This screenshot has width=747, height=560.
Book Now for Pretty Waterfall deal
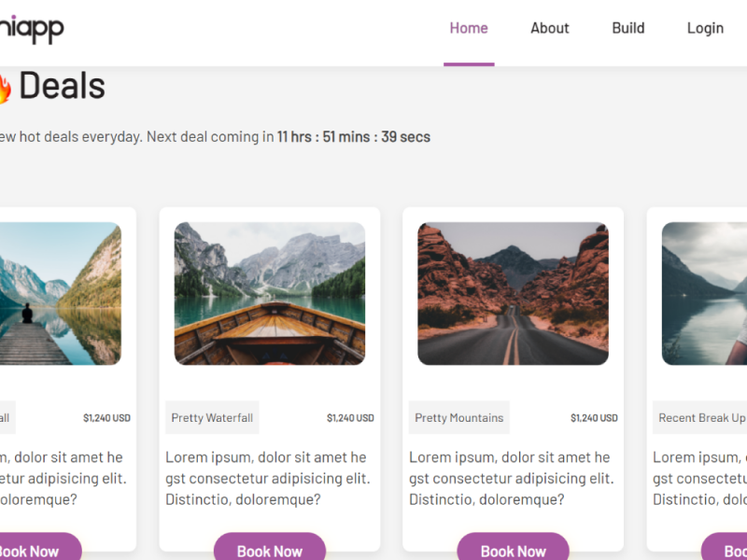[x=270, y=551]
